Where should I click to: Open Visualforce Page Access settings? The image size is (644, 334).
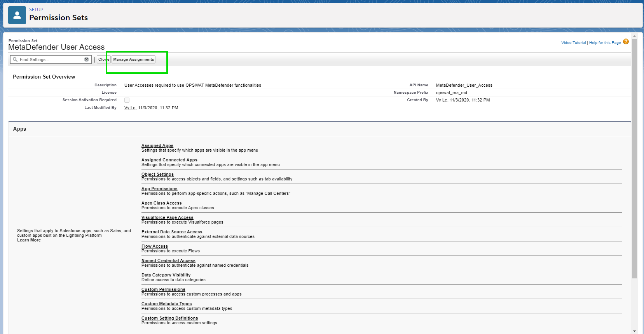tap(167, 217)
